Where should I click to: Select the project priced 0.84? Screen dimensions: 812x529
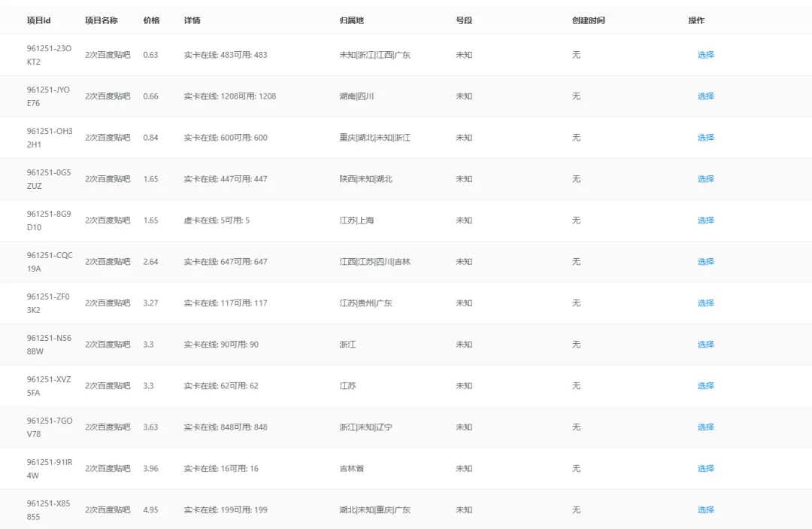[x=705, y=138]
